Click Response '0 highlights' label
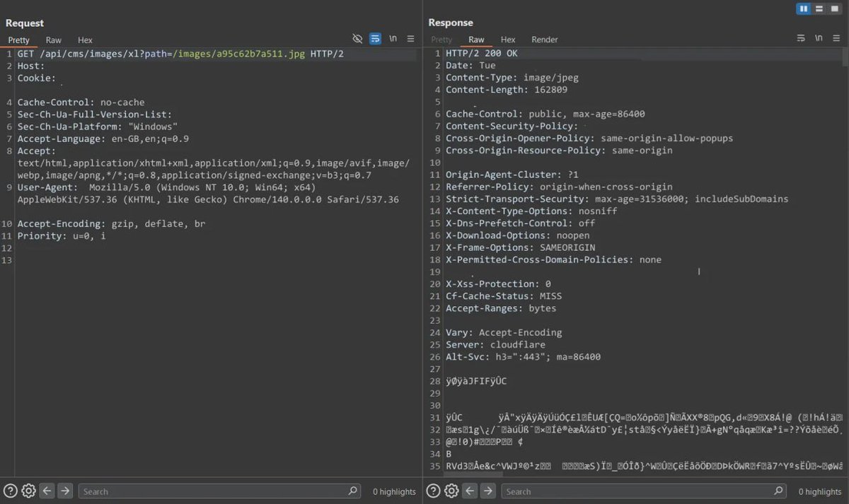The height and width of the screenshot is (504, 849). pyautogui.click(x=820, y=491)
